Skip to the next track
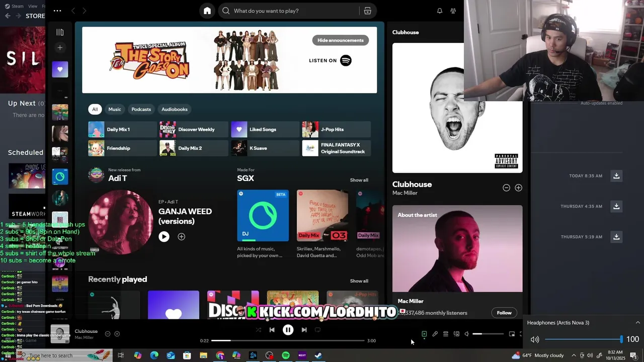The image size is (644, 362). point(304,330)
